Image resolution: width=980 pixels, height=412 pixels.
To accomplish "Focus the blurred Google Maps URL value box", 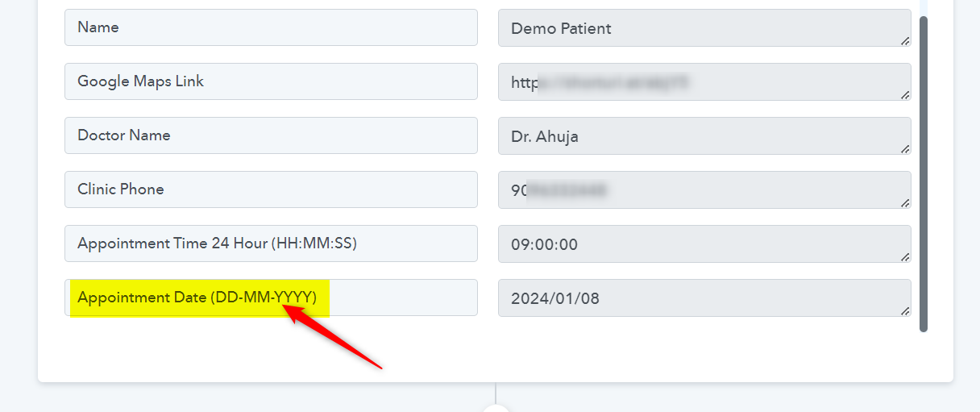I will [704, 82].
